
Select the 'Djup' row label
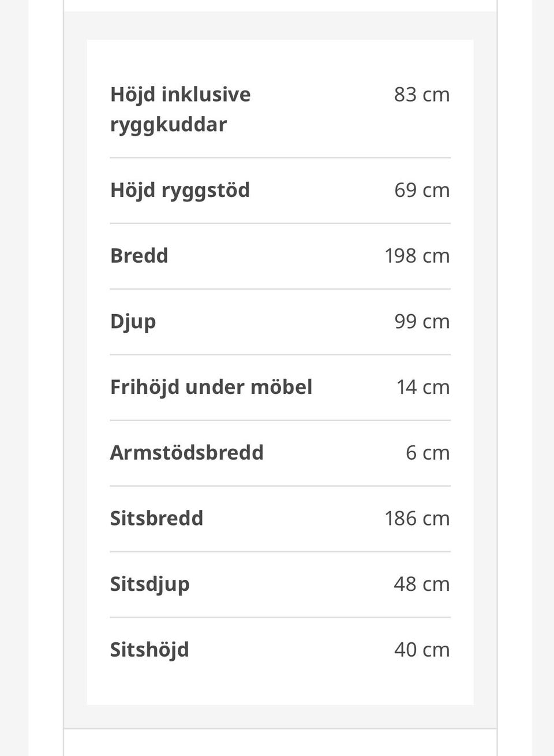[x=133, y=322]
